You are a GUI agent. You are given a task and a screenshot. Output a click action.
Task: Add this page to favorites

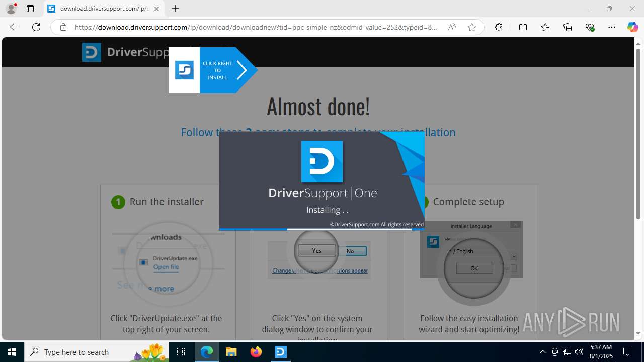pos(472,27)
